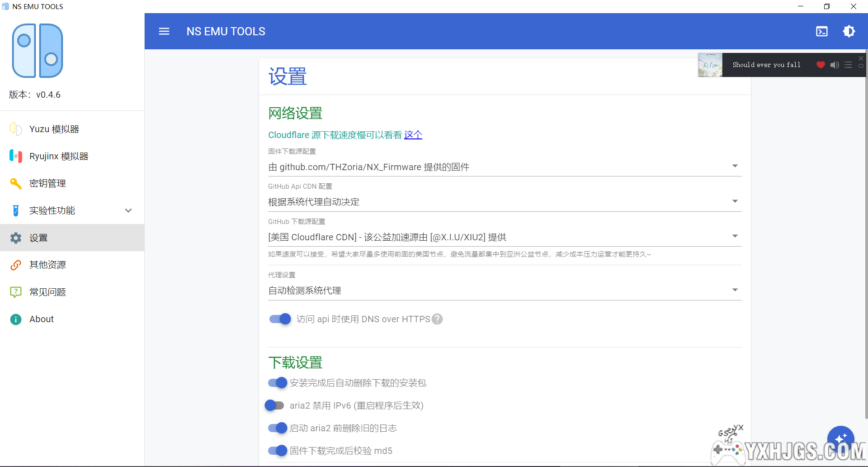Enable aria2 disable IPv6 switch
The height and width of the screenshot is (467, 868).
click(x=274, y=405)
